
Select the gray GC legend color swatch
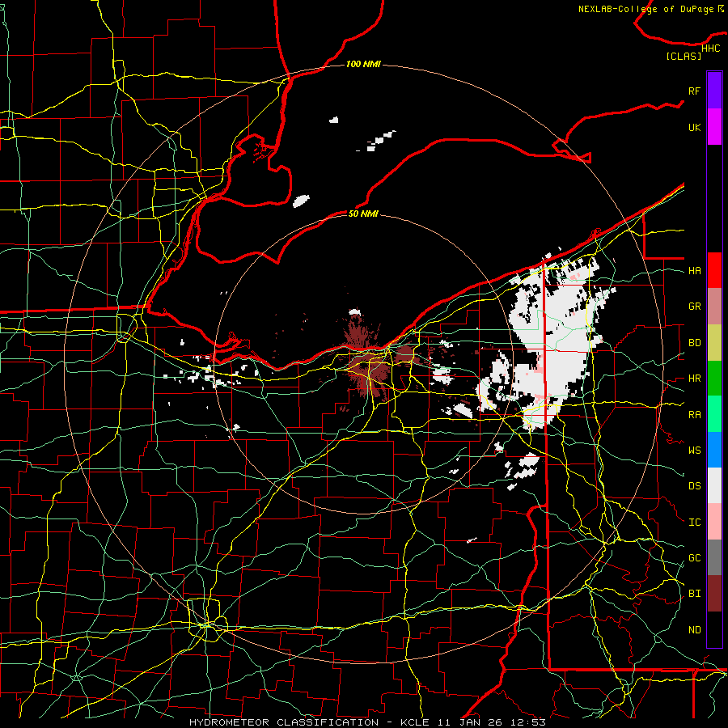point(714,557)
